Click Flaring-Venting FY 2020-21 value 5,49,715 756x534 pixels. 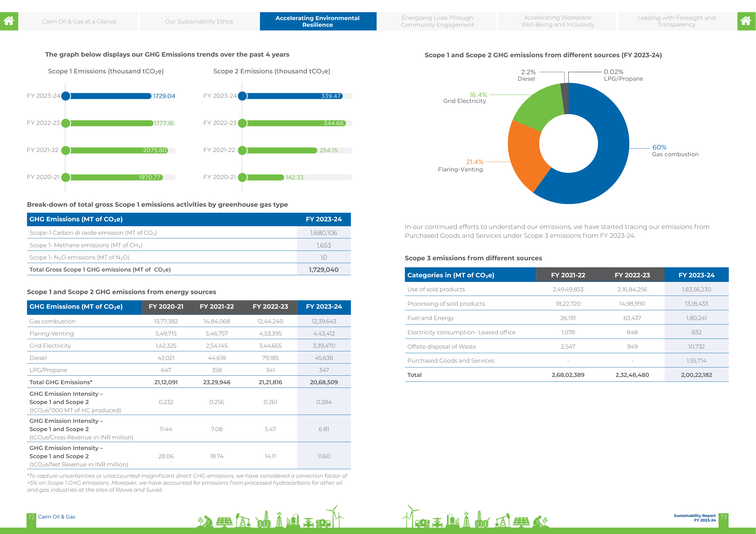tap(166, 334)
